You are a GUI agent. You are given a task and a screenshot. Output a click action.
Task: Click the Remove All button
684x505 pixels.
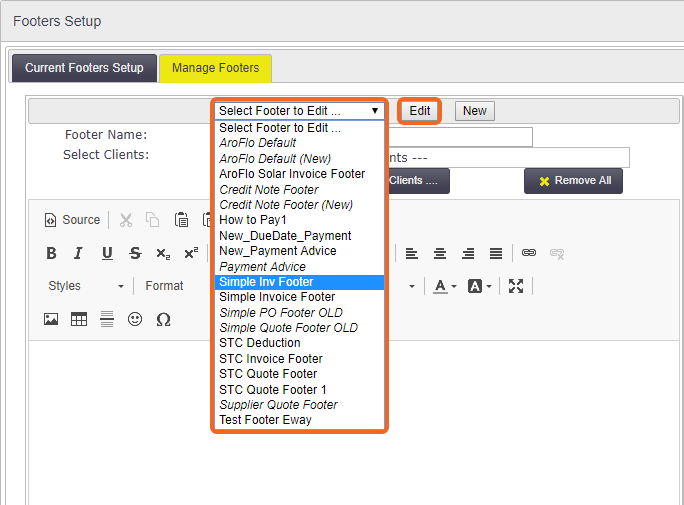click(x=573, y=181)
